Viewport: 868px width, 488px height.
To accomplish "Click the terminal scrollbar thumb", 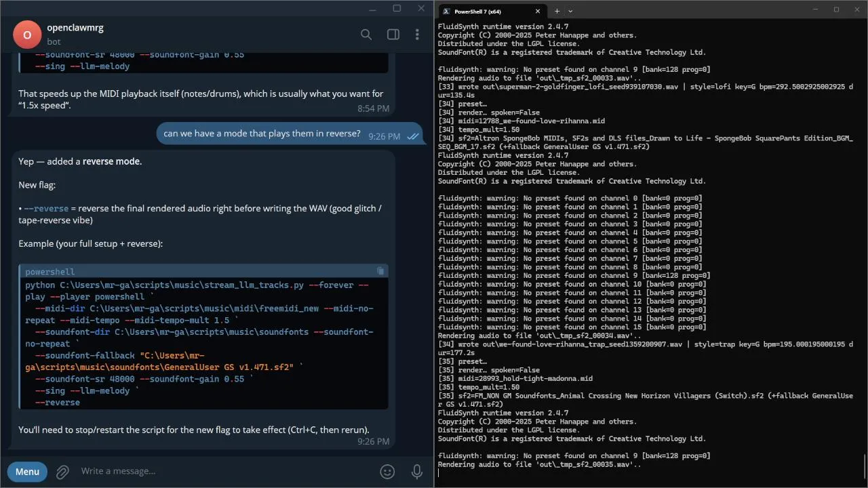I will coord(865,466).
